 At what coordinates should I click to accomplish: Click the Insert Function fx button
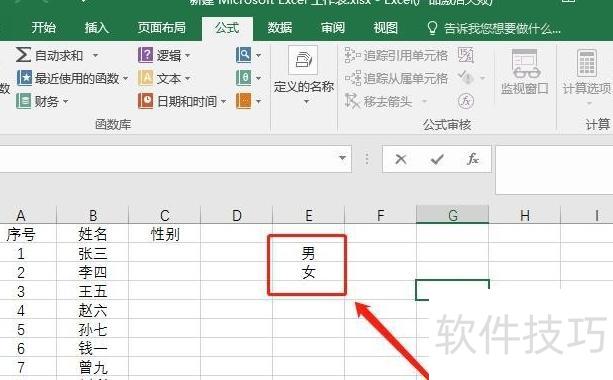point(473,159)
